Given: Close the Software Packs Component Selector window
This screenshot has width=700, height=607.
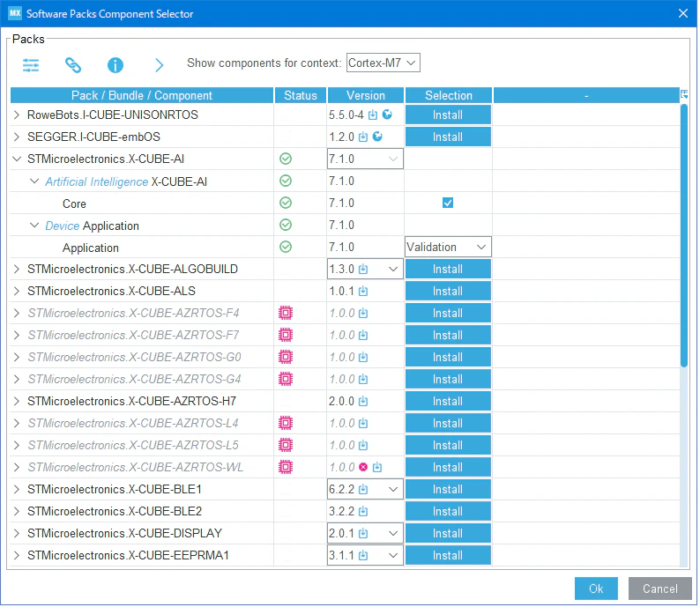Looking at the screenshot, I should click(x=683, y=13).
